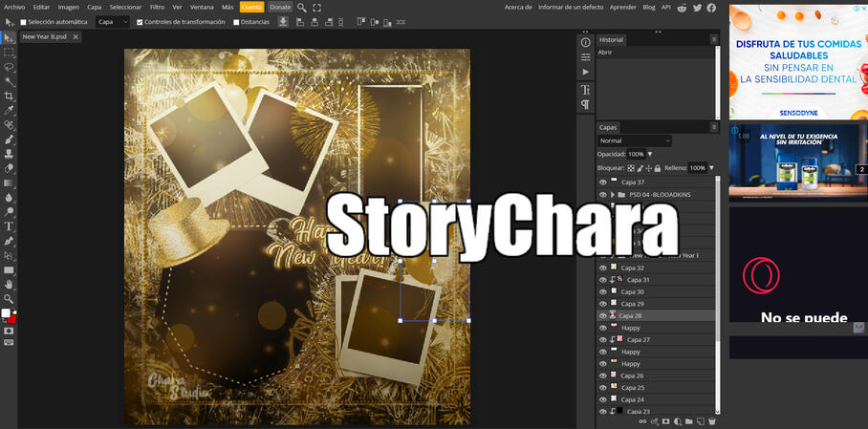
Task: Uncheck Controles de transformación
Action: (141, 22)
